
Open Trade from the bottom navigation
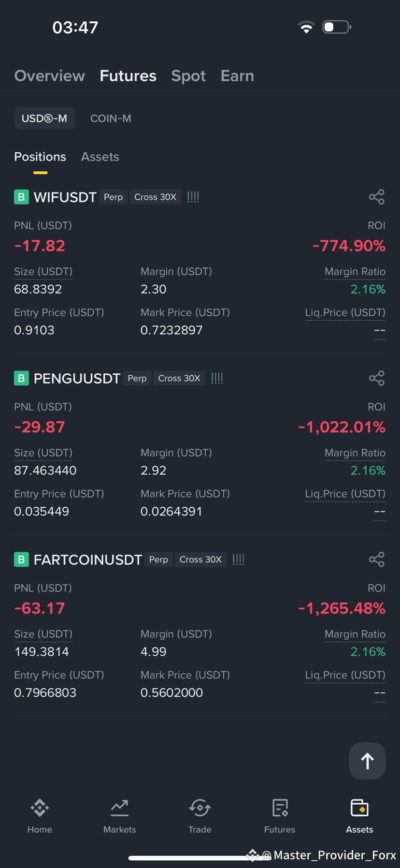pyautogui.click(x=200, y=816)
